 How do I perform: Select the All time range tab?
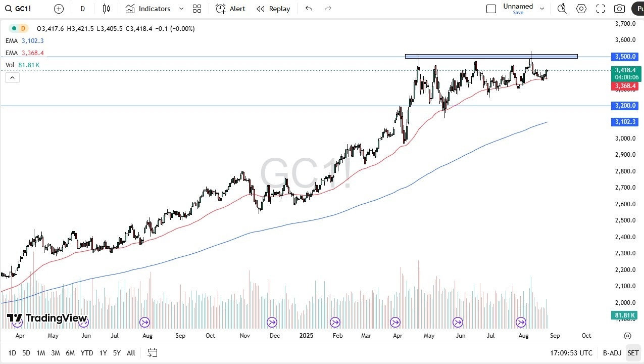pos(130,353)
